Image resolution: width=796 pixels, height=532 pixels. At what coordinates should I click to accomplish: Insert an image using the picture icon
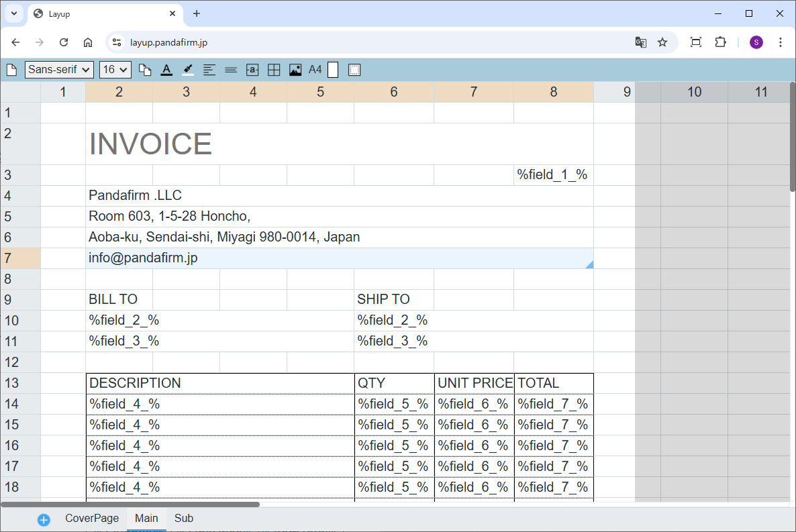pos(295,70)
